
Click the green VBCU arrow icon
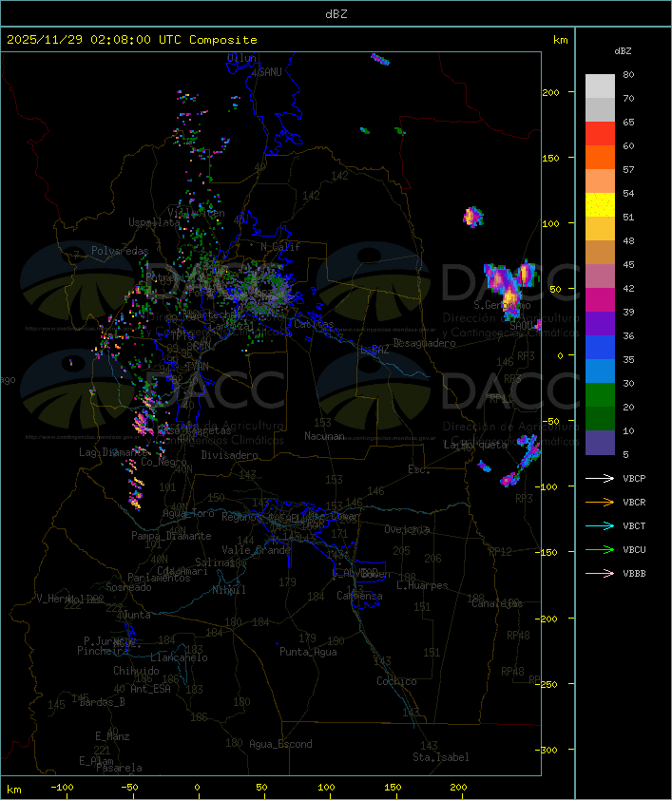(x=600, y=549)
